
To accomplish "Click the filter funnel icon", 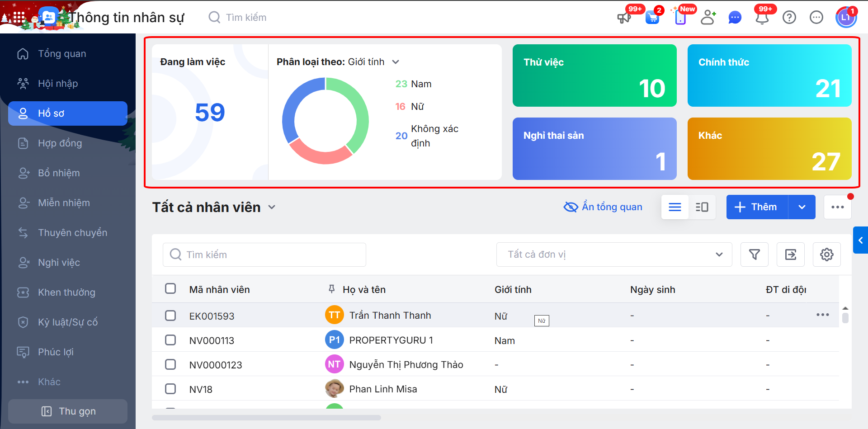I will [x=755, y=255].
